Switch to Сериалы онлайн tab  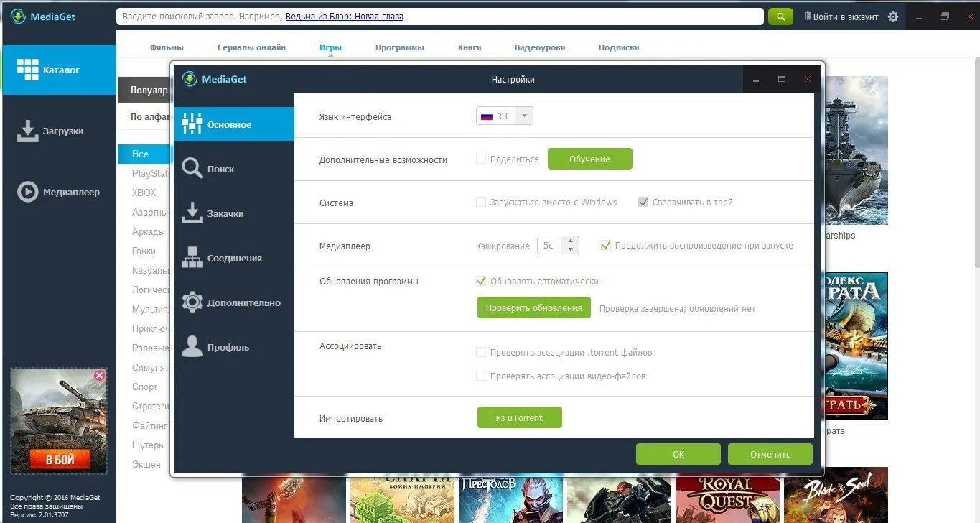tap(252, 47)
